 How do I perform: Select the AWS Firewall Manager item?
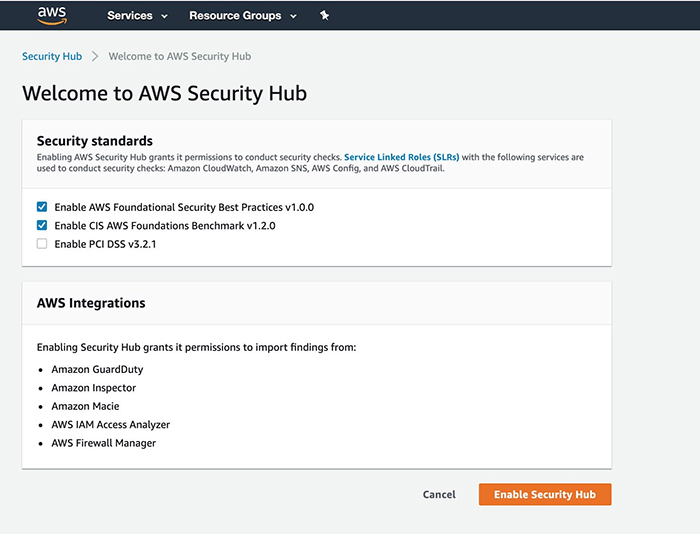click(x=104, y=443)
